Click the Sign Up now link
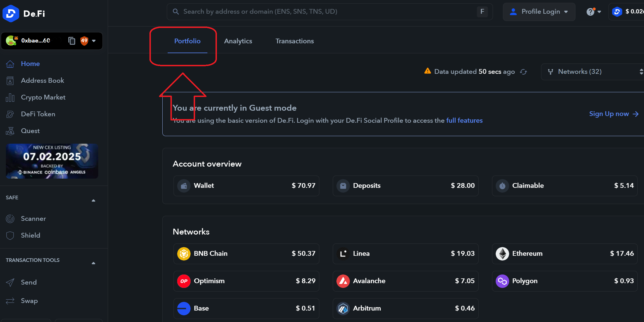The image size is (644, 322). coord(614,114)
